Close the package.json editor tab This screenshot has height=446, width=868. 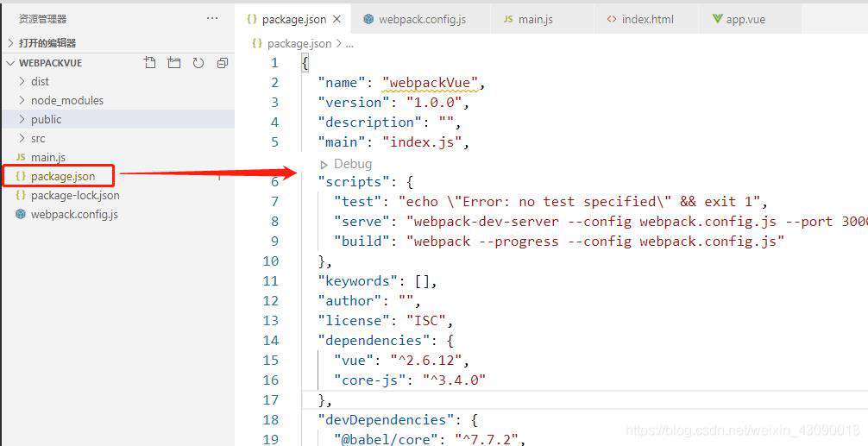point(337,19)
